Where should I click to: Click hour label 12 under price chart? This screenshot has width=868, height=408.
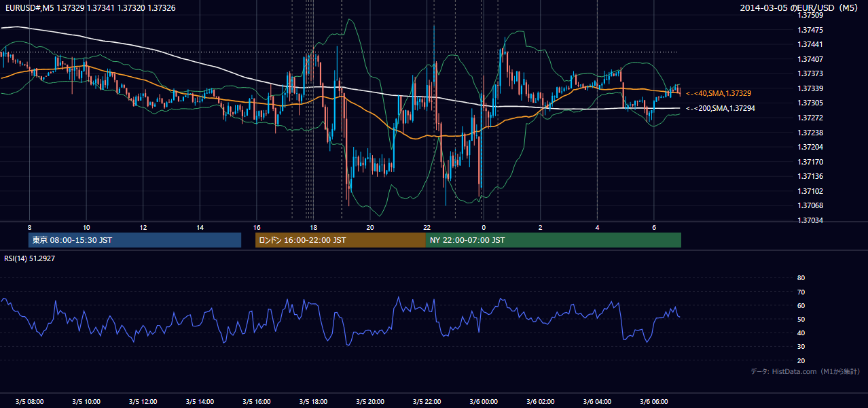[x=143, y=226]
